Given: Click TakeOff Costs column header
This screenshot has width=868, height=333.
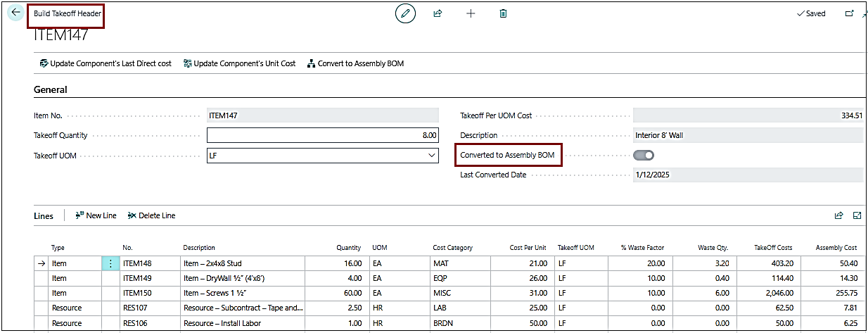Looking at the screenshot, I should point(773,248).
